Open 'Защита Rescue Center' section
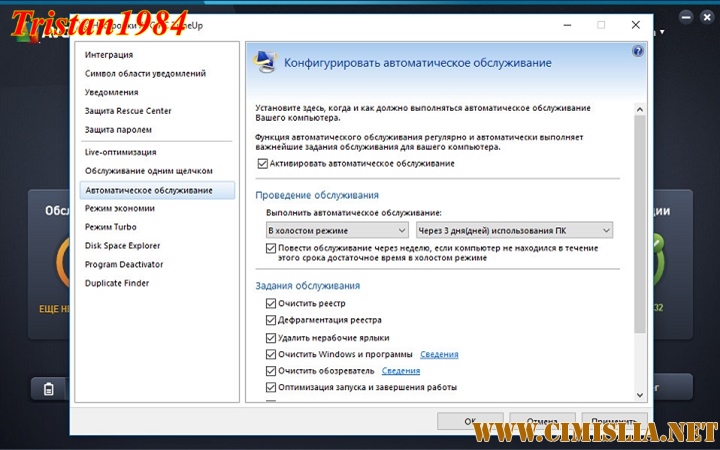The width and height of the screenshot is (720, 450). (x=128, y=111)
